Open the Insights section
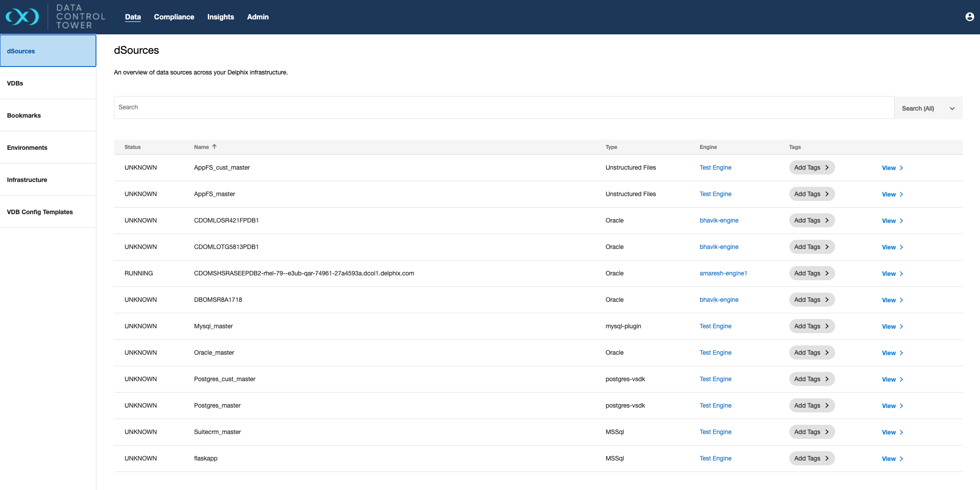Screen dimensions: 980x490 pos(221,17)
